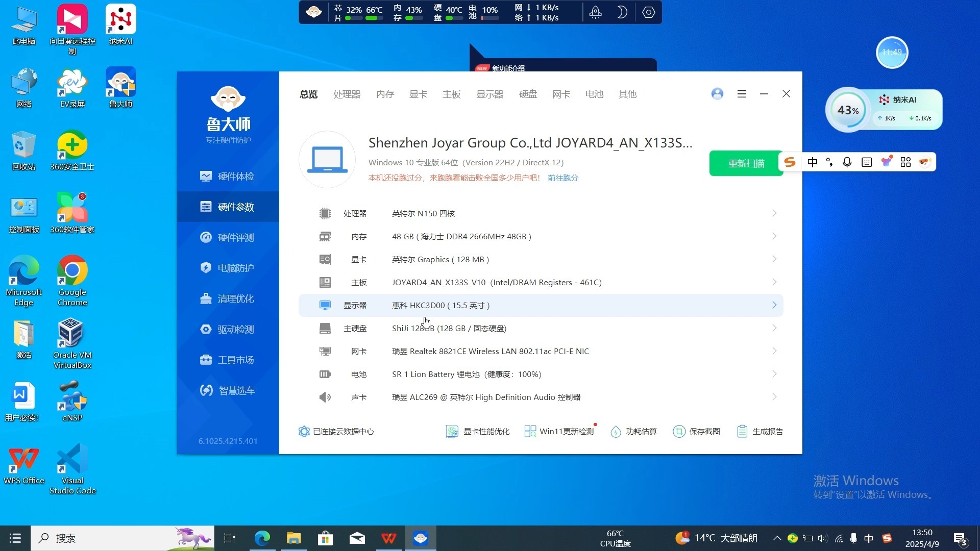This screenshot has width=980, height=551.
Task: Click the 重新扫描 rescan button
Action: click(746, 163)
